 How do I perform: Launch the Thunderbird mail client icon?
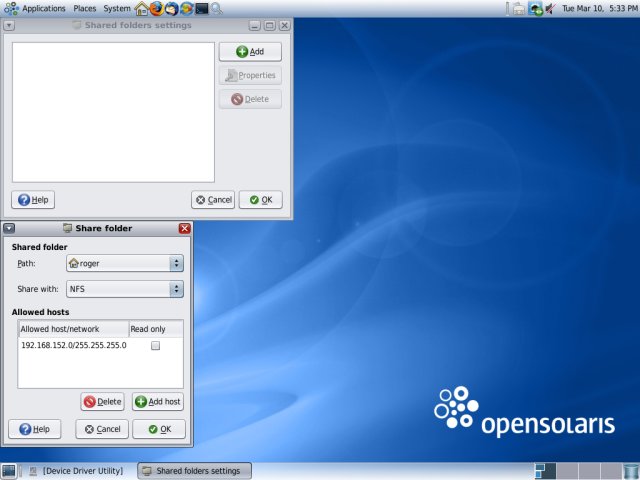pos(171,9)
